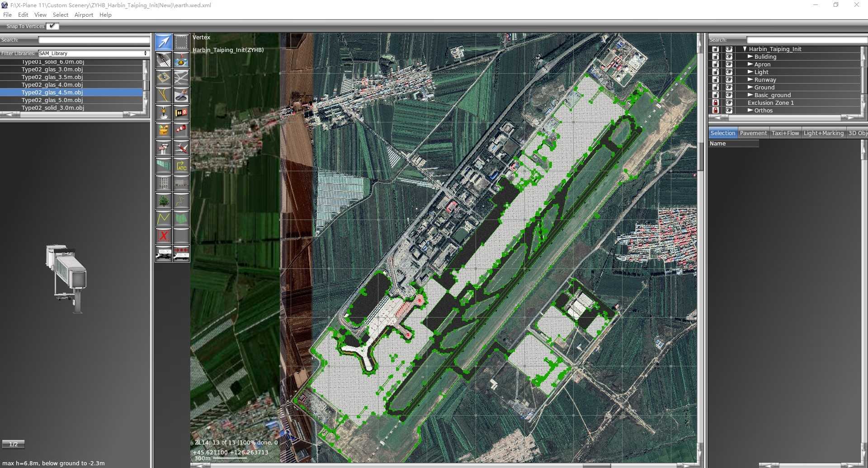
Task: Pick the Boundary fence tool
Action: pyautogui.click(x=163, y=165)
